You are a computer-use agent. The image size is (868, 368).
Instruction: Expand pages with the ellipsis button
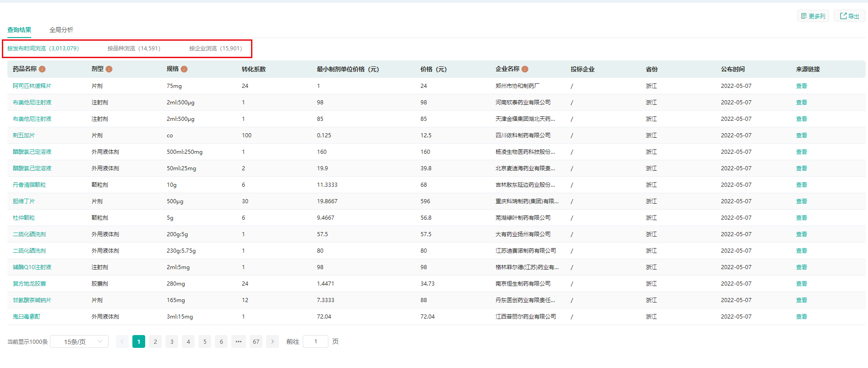(x=239, y=341)
